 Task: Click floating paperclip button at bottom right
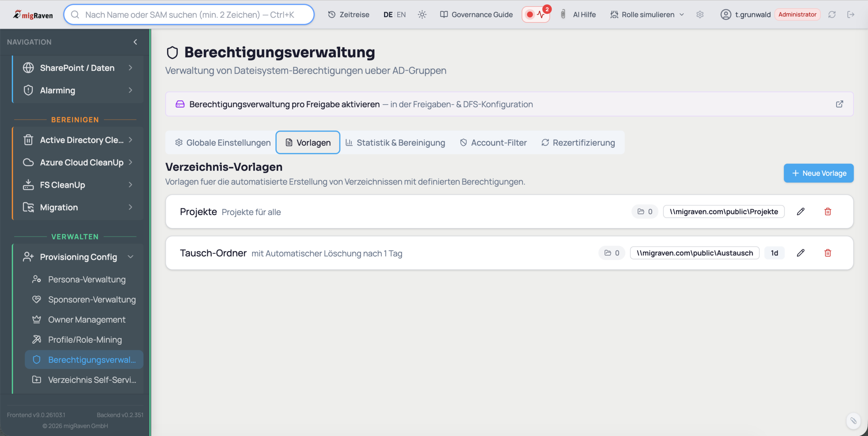[x=853, y=421]
